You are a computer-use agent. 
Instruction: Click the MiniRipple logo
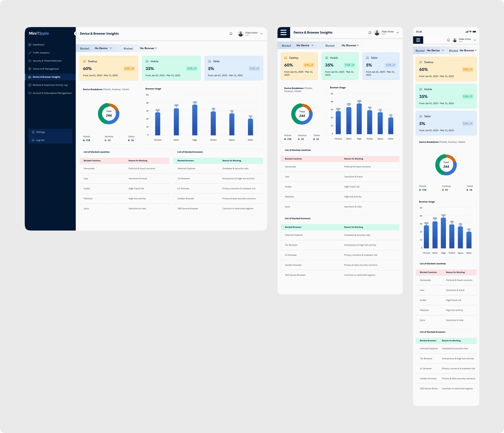[x=39, y=33]
